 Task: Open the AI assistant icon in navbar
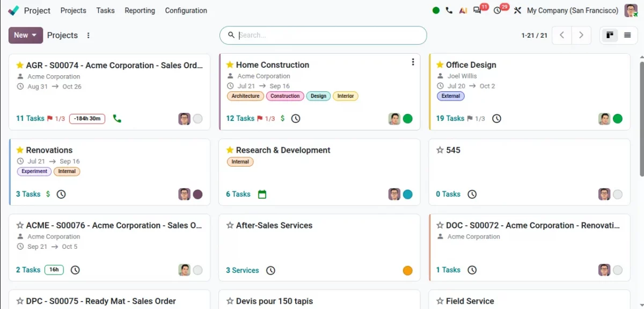(x=463, y=10)
